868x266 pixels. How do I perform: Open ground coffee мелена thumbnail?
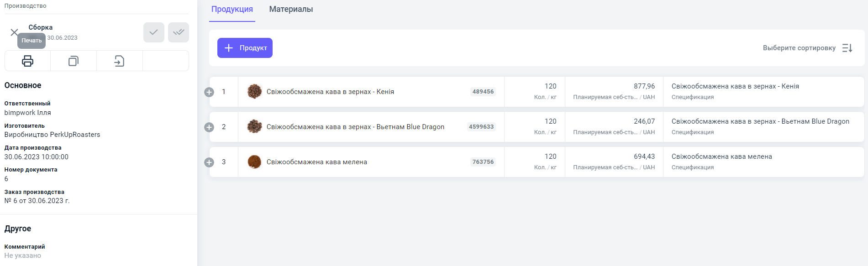(254, 162)
